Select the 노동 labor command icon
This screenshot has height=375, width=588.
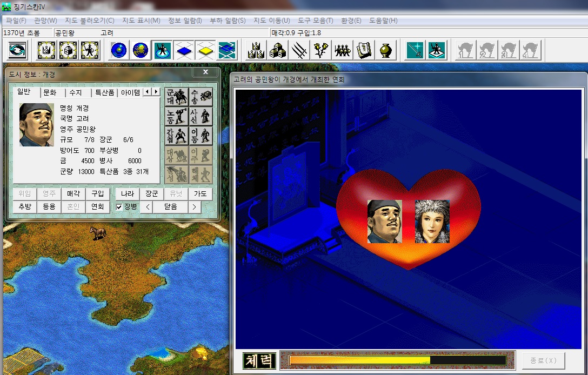[x=177, y=116]
